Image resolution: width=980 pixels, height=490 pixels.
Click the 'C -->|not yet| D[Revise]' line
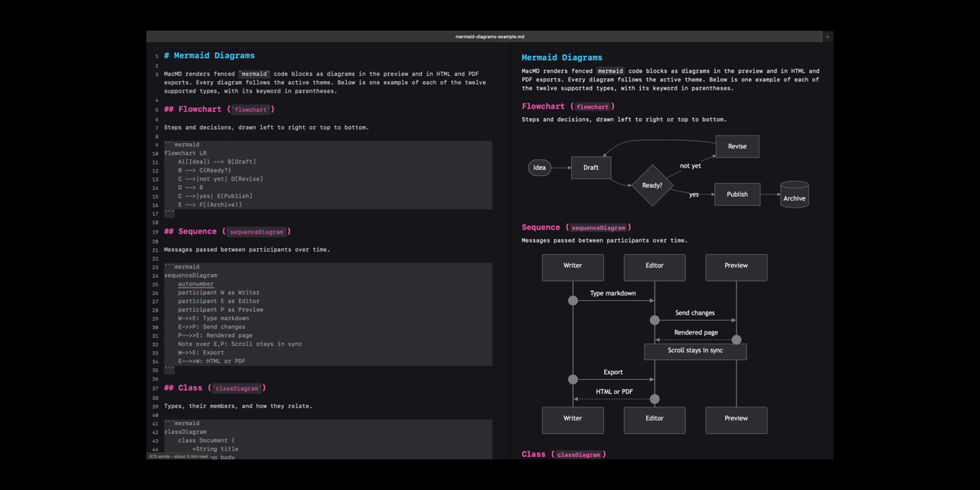tap(220, 179)
